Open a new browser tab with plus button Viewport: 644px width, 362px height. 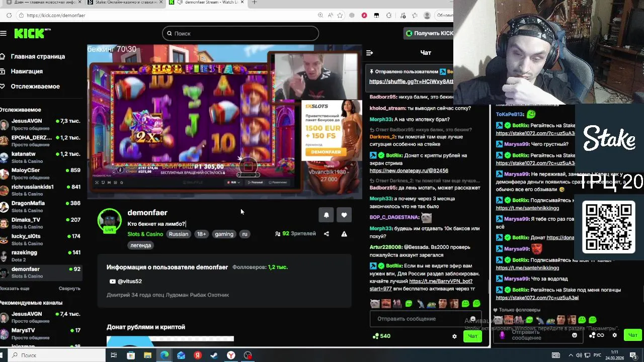tap(254, 3)
